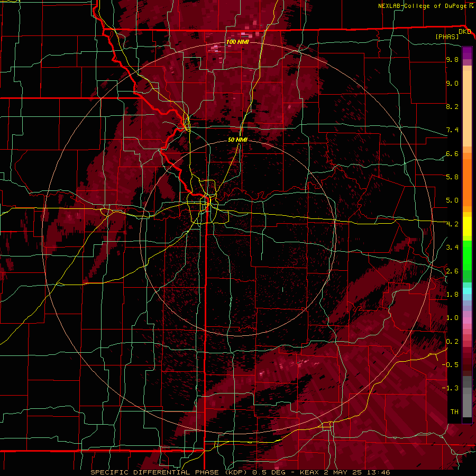Viewport: 476px width, 476px height.
Task: Click the 3.4 value on color scale
Action: [x=452, y=248]
